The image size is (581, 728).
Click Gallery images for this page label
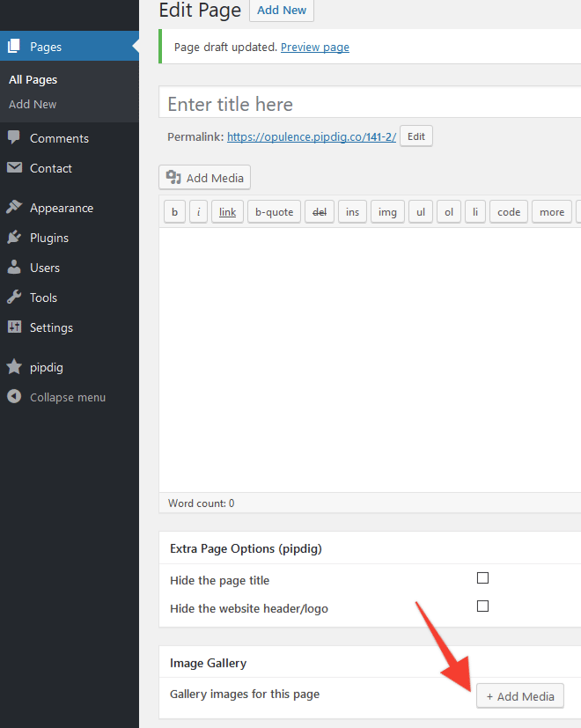pos(245,694)
